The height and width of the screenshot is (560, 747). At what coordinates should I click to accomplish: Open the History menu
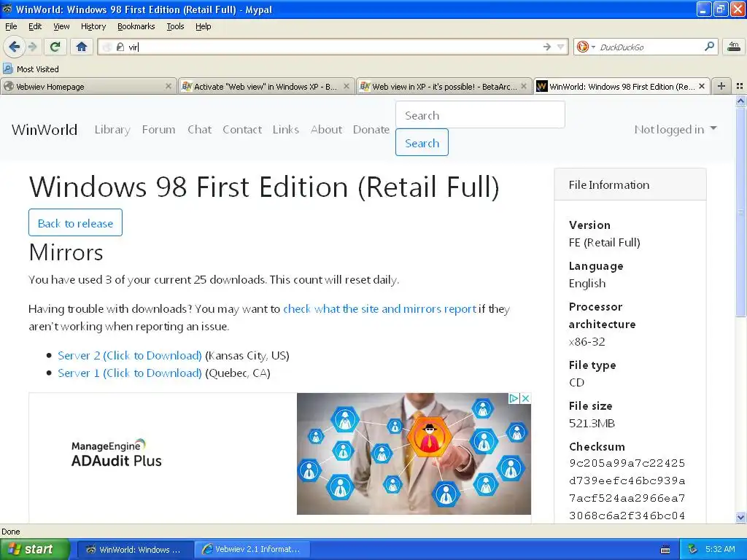93,26
